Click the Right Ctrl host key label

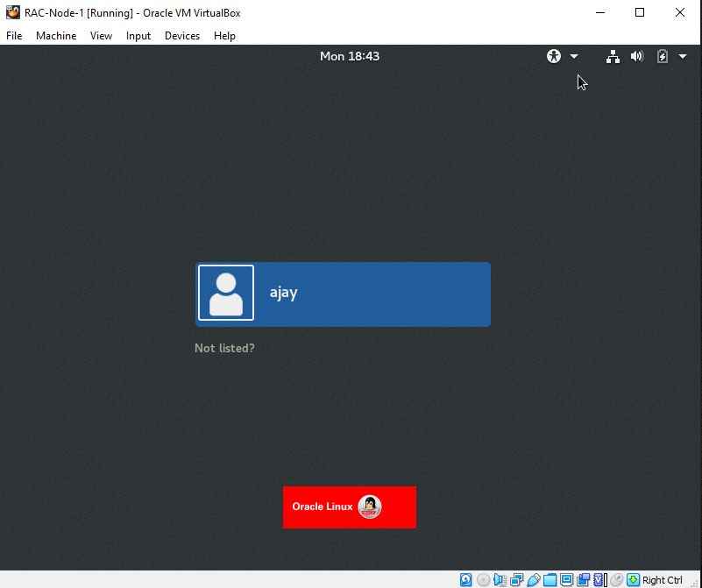tap(663, 580)
